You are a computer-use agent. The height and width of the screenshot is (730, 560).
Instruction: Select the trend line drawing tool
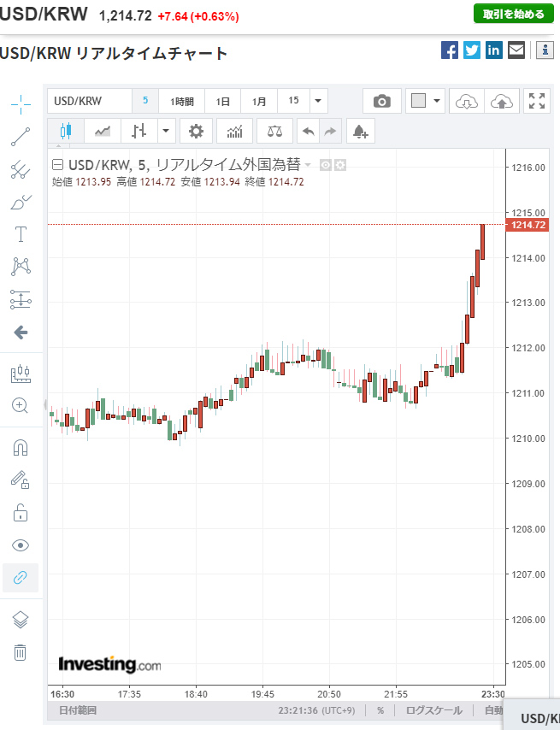point(21,137)
